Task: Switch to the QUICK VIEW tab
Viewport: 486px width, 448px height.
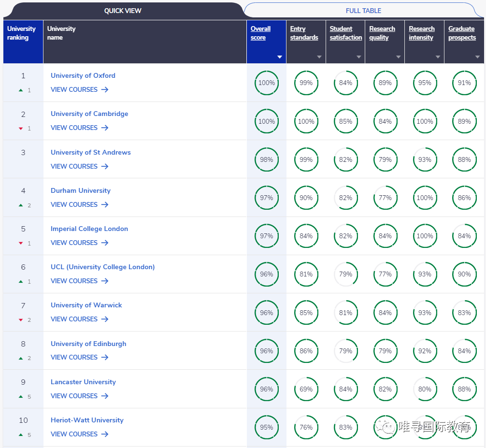Action: point(122,11)
